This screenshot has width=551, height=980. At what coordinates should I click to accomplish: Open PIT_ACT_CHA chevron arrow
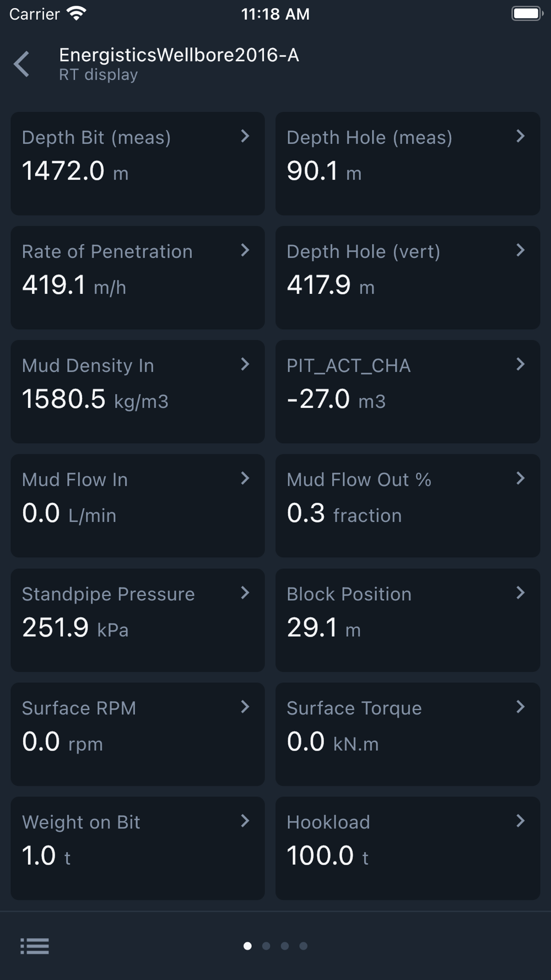click(x=520, y=364)
